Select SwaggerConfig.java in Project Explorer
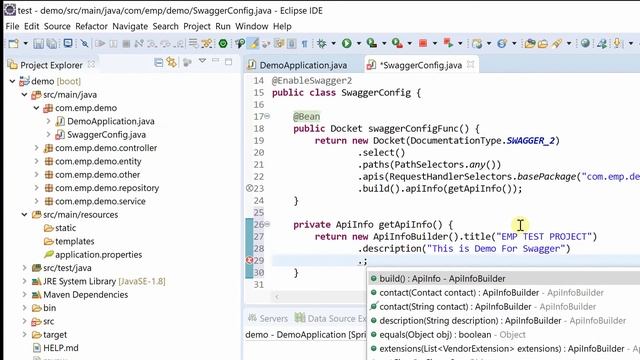This screenshot has width=640, height=360. click(x=106, y=135)
